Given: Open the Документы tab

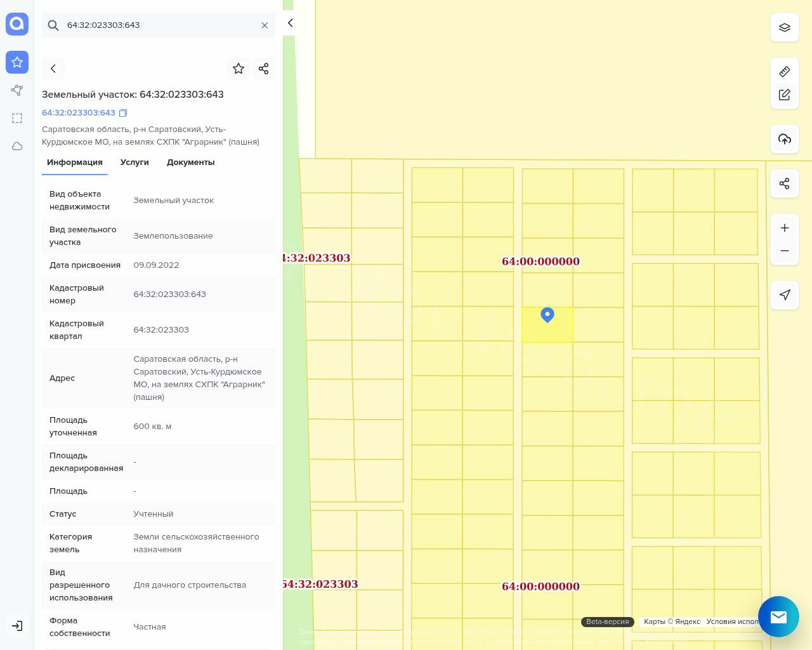Looking at the screenshot, I should [190, 162].
